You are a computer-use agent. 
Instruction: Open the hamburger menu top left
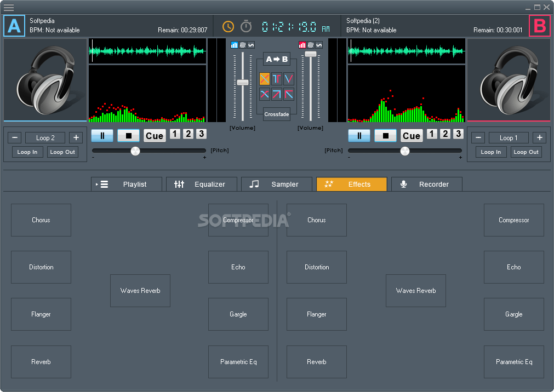[x=9, y=7]
